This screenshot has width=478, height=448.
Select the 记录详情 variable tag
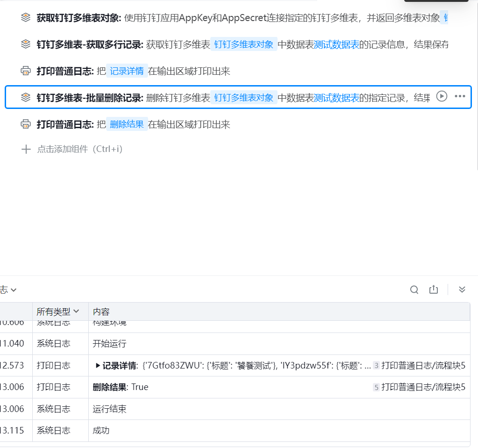127,71
